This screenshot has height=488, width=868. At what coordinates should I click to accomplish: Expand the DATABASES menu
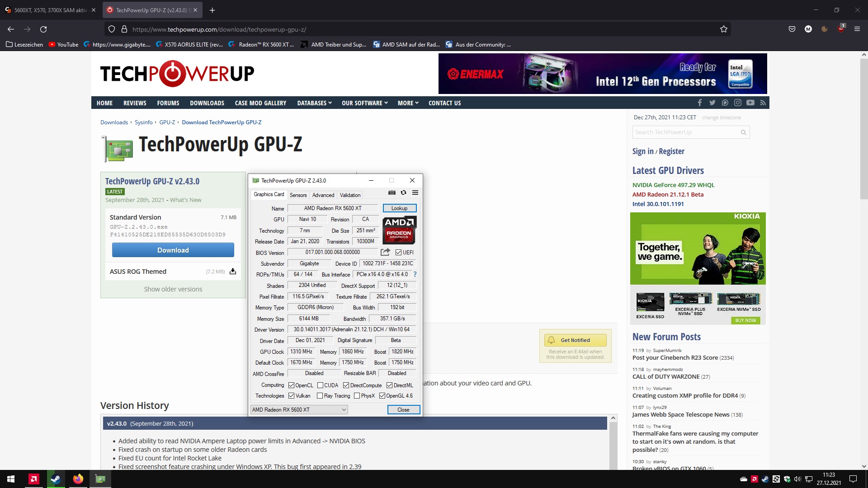314,103
